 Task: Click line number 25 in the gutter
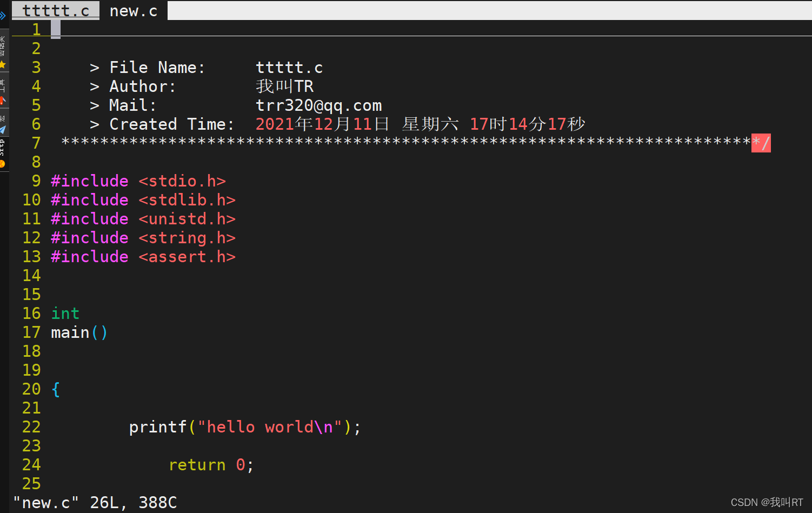[x=31, y=484]
